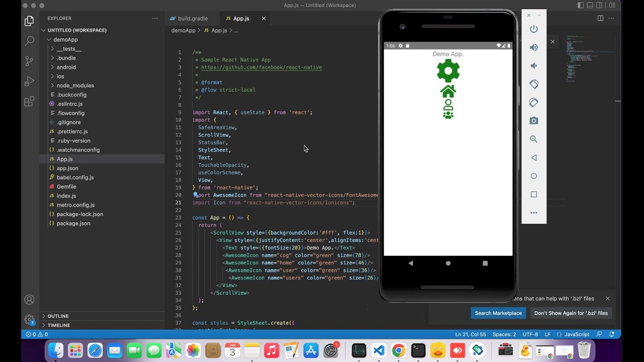Expand the __tests__ folder
The height and width of the screenshot is (362, 644).
68,49
